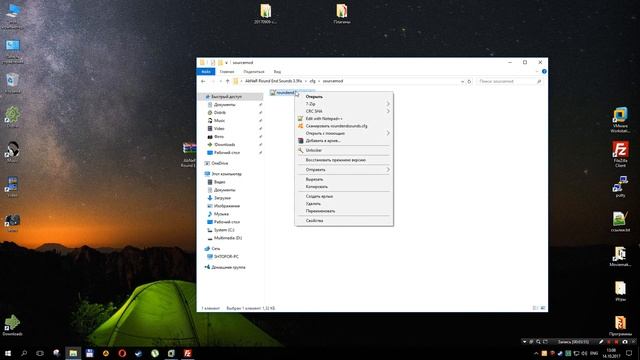The image size is (640, 360).
Task: Open Загрузки under this computer
Action: point(222,198)
